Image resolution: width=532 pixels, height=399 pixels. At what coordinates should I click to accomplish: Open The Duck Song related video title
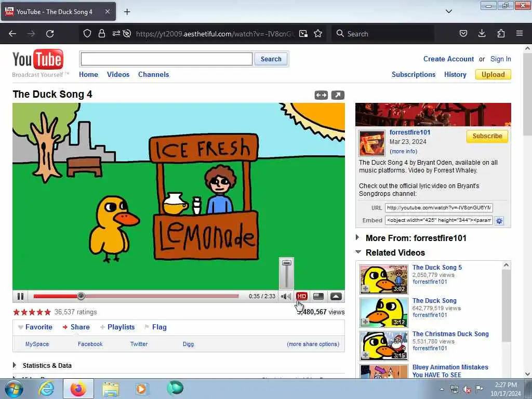434,301
